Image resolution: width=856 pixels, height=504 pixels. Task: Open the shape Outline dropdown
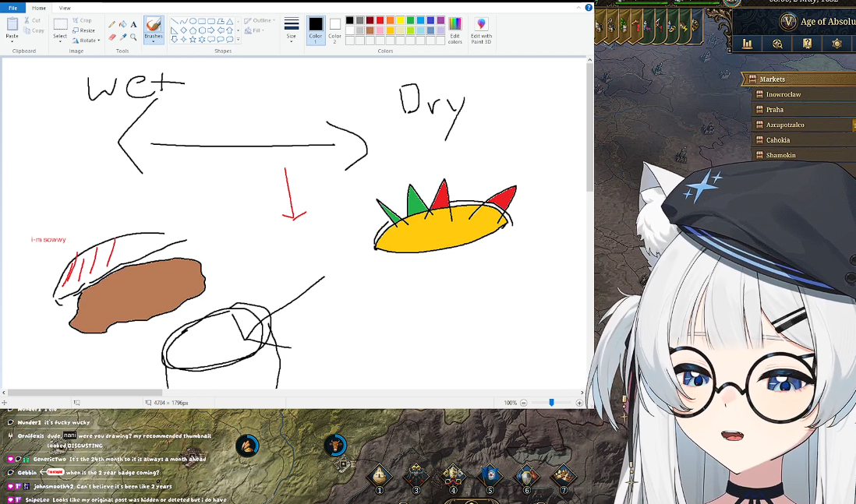(260, 20)
